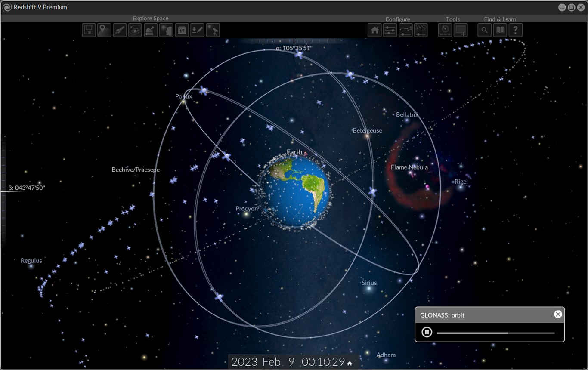Click the Earth globe
The image size is (588, 370).
point(295,191)
